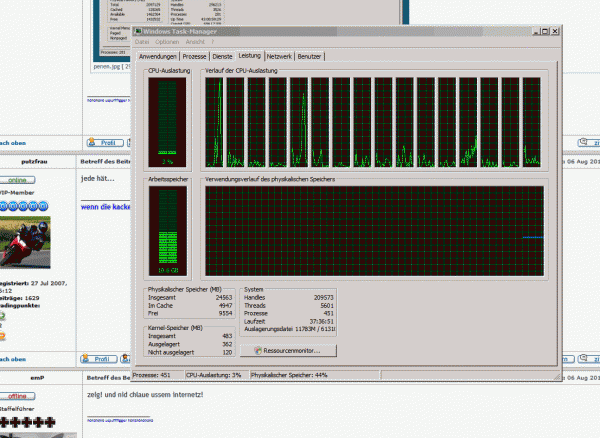Open the ? help menu
Viewport: 600px width, 438px height.
[212, 42]
